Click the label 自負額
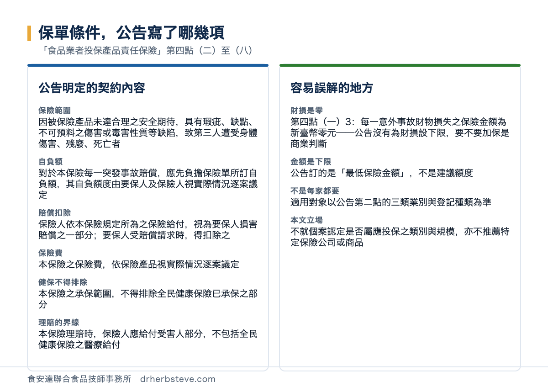This screenshot has height=392, width=548. pos(50,162)
